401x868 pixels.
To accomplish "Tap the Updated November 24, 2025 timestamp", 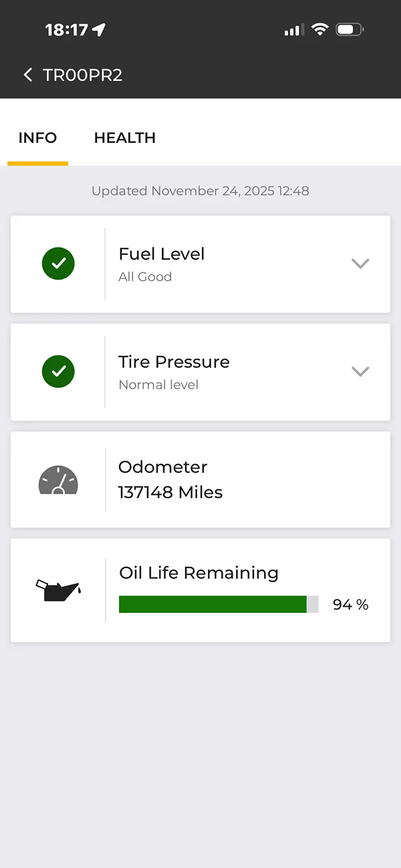I will 200,191.
